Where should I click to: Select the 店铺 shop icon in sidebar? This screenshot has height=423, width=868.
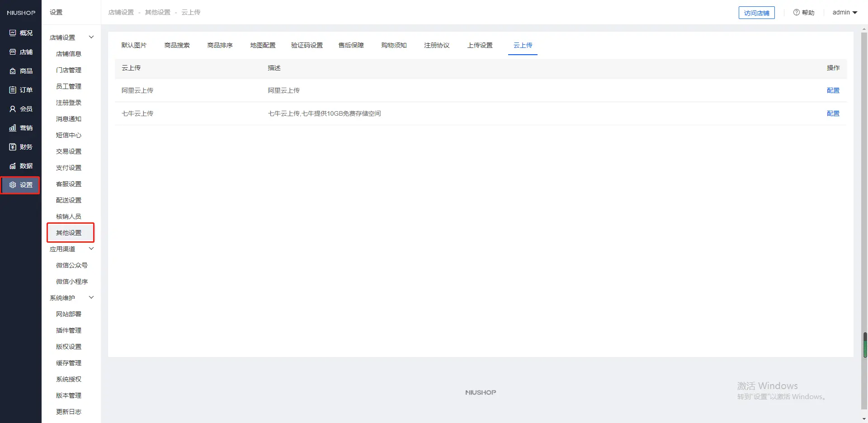(13, 52)
